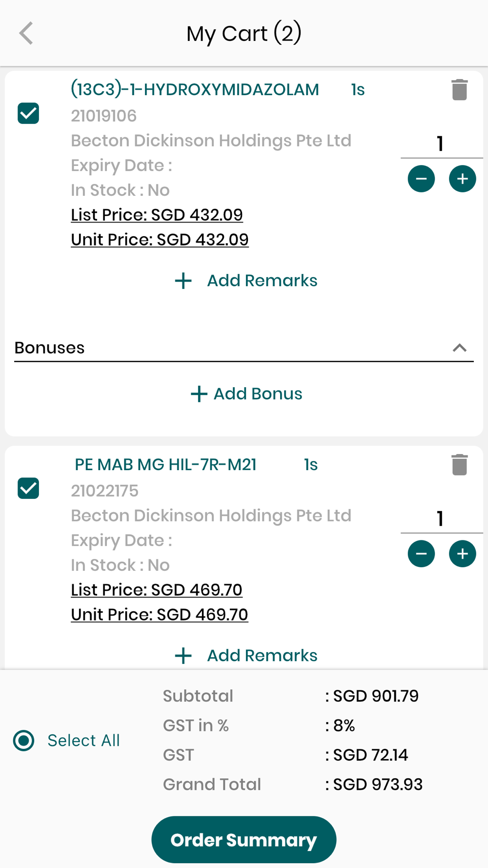This screenshot has height=868, width=488.
Task: Add Remarks for (13C3)-1-HYDROXYMIDAZOLAM
Action: [246, 281]
